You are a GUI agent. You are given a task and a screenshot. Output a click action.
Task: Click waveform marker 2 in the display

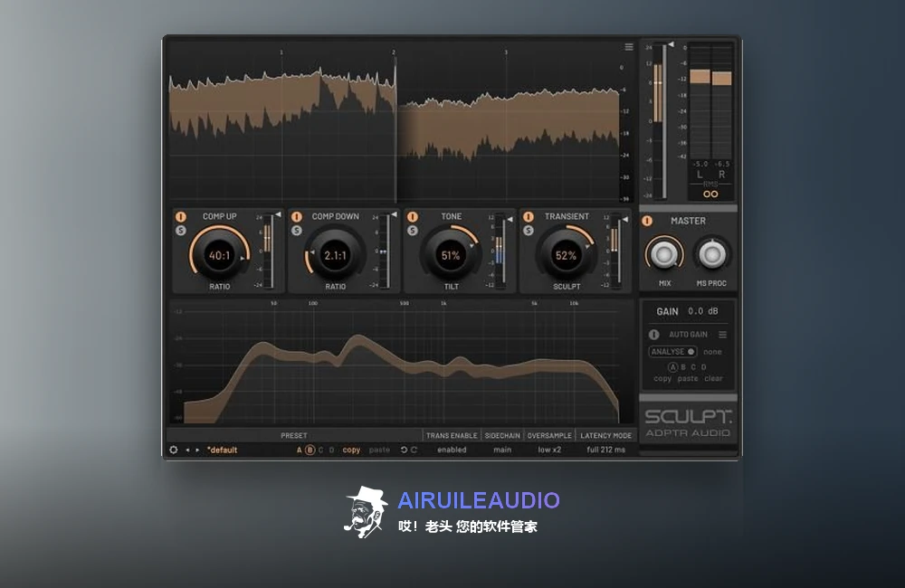point(394,52)
